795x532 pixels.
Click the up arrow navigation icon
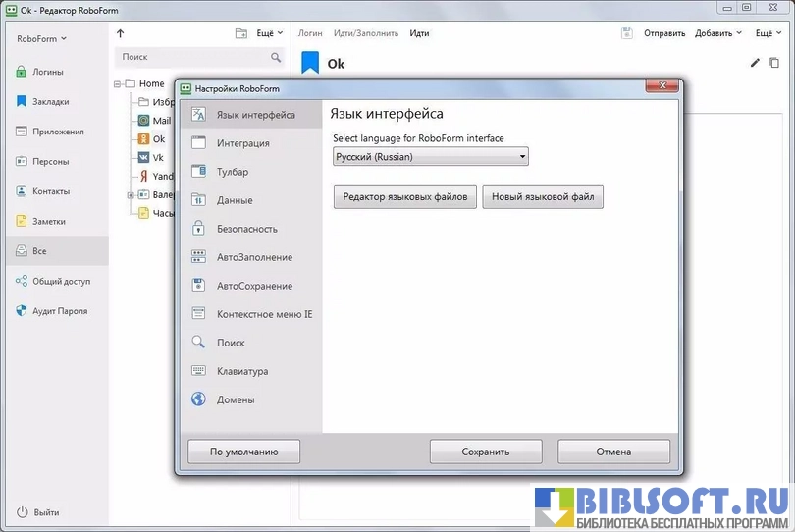[x=121, y=33]
